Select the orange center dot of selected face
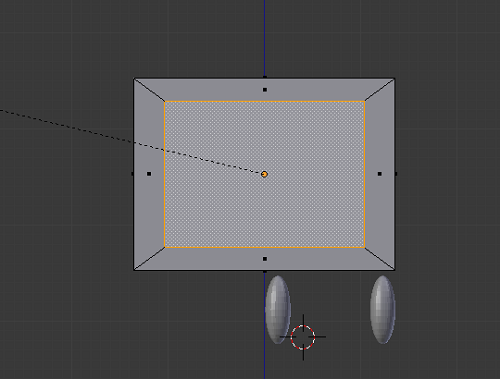The width and height of the screenshot is (500, 379). click(264, 174)
